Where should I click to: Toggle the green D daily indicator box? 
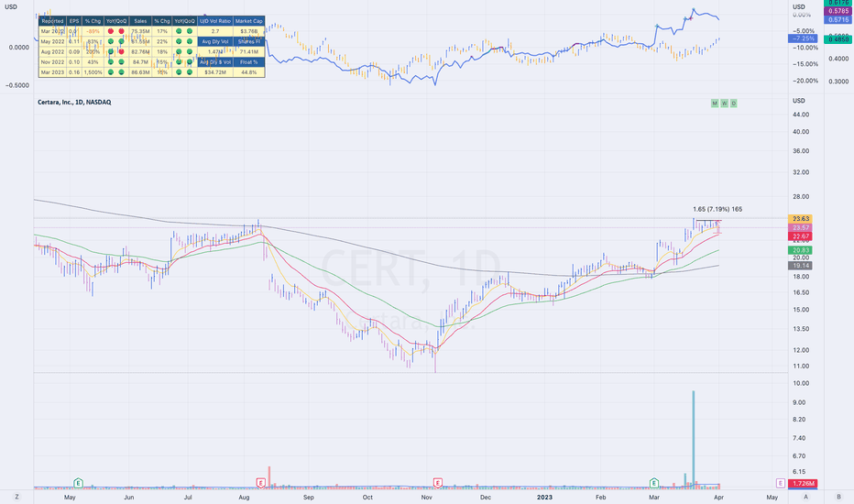pyautogui.click(x=734, y=104)
